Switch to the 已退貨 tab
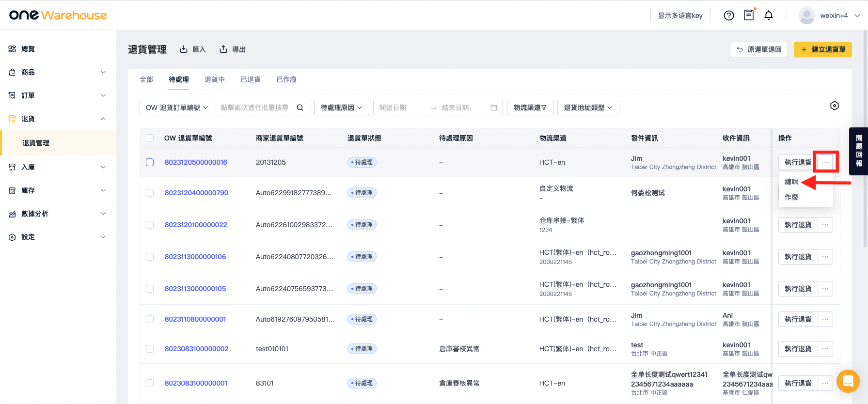868x404 pixels. [x=251, y=79]
